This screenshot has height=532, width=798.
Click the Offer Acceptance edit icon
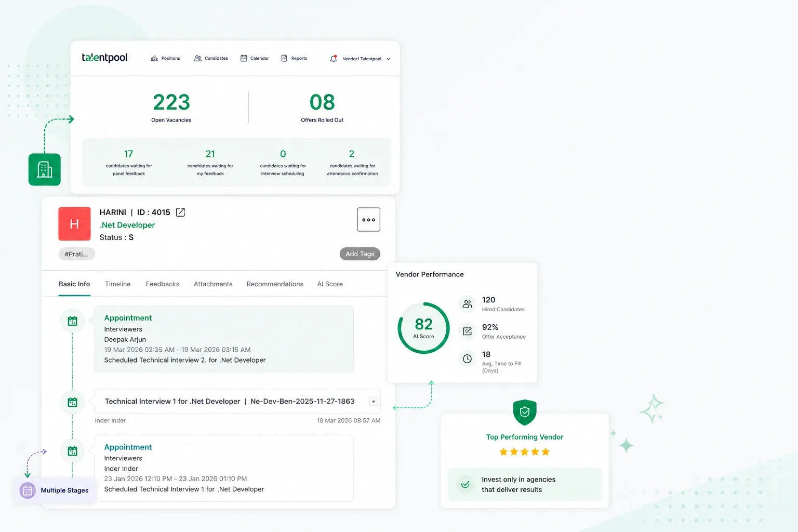point(468,331)
